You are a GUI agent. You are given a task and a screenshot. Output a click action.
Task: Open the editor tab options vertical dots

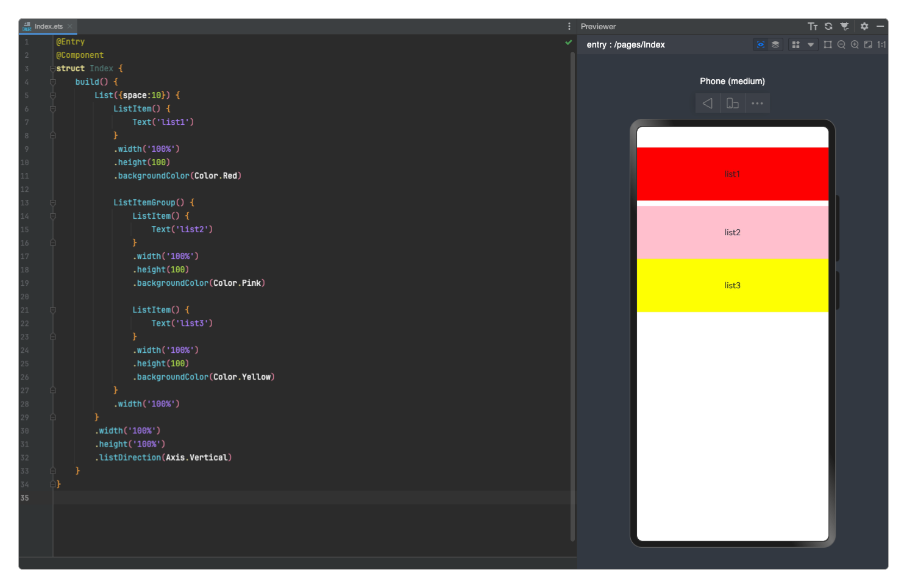tap(569, 26)
